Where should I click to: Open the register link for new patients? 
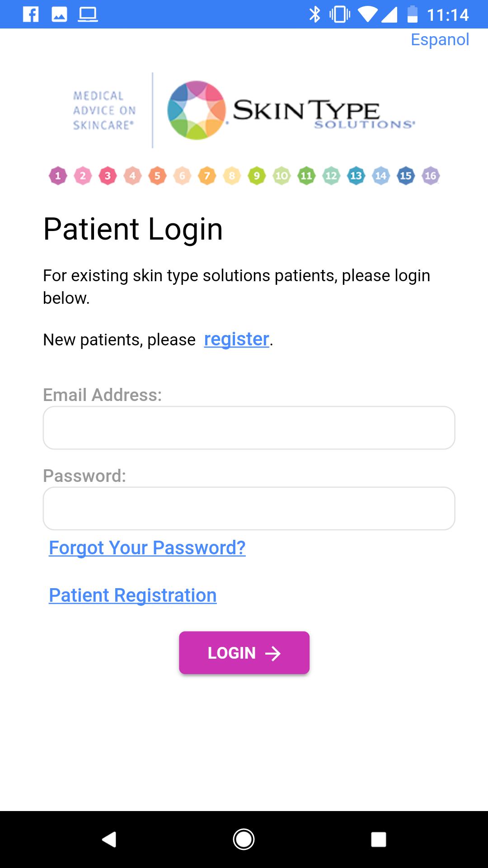click(x=237, y=339)
